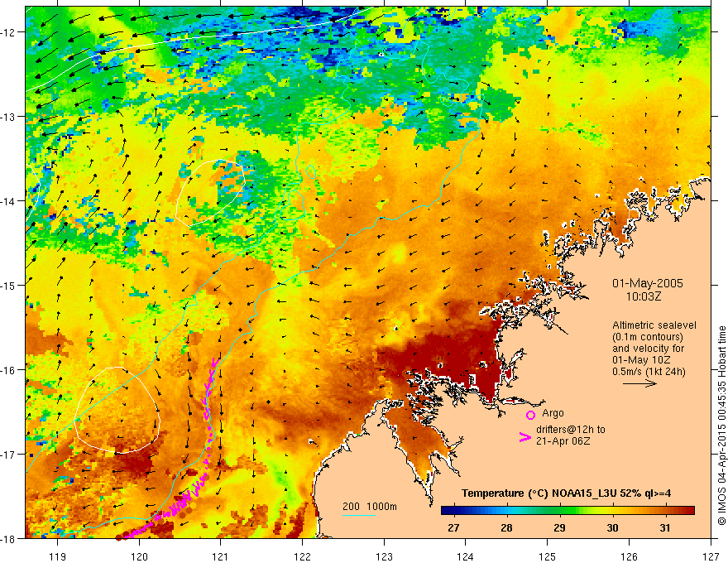Click latitude axis label -15

9,285
